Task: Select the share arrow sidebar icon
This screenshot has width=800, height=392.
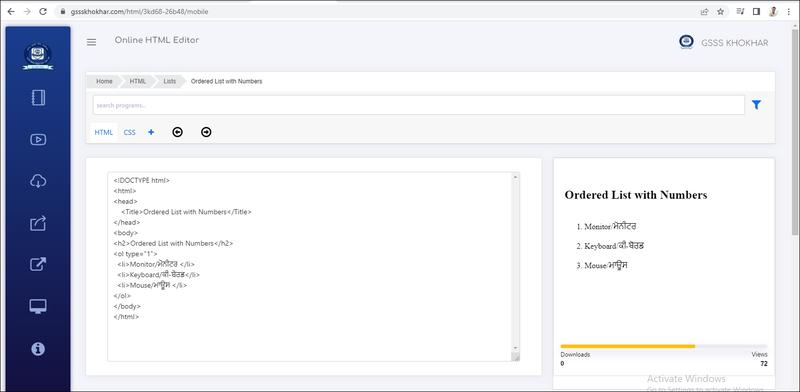Action: [38, 223]
